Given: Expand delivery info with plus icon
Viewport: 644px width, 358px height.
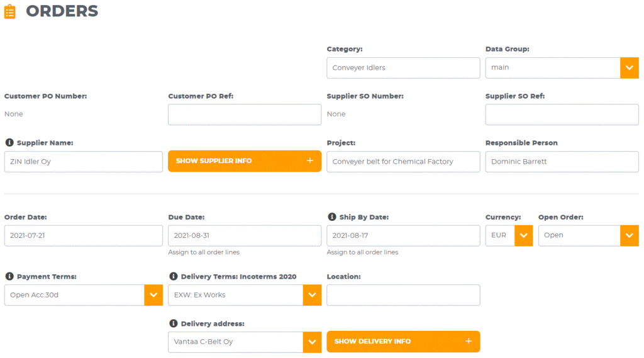Looking at the screenshot, I should tap(468, 341).
